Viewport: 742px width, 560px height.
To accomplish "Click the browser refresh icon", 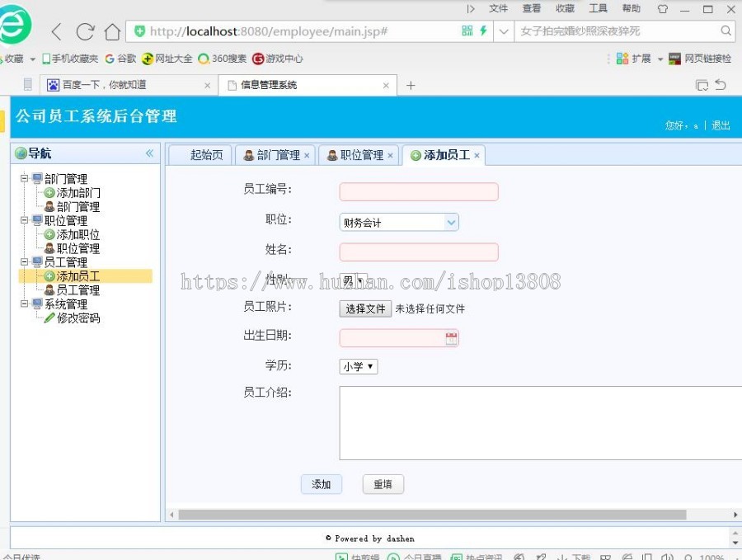I will 85,31.
